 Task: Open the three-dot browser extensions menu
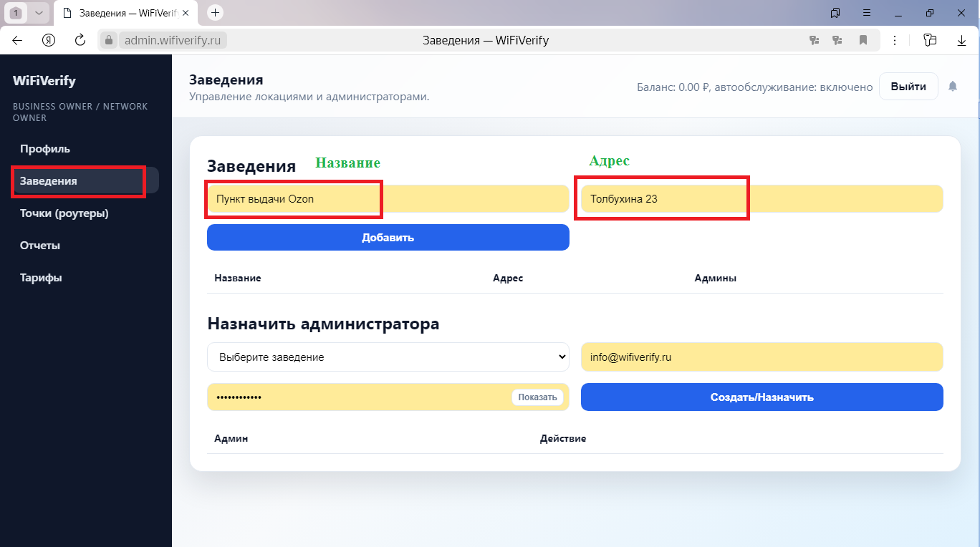[895, 40]
